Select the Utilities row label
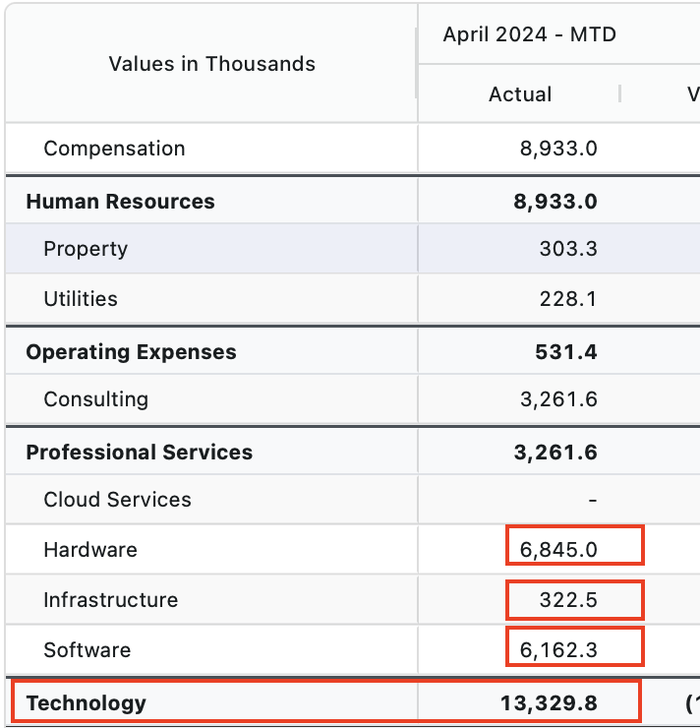This screenshot has height=728, width=700. tap(81, 299)
